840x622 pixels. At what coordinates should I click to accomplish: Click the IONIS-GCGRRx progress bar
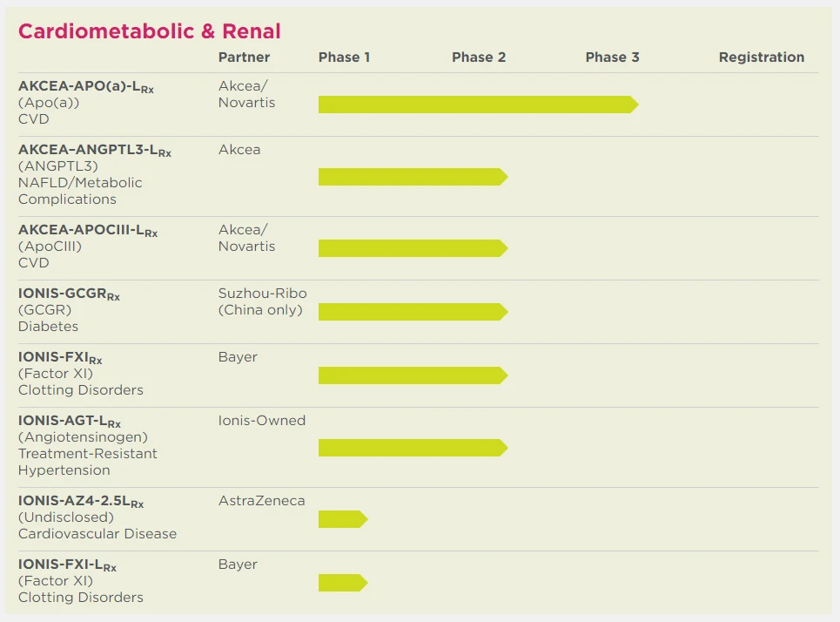(x=413, y=312)
